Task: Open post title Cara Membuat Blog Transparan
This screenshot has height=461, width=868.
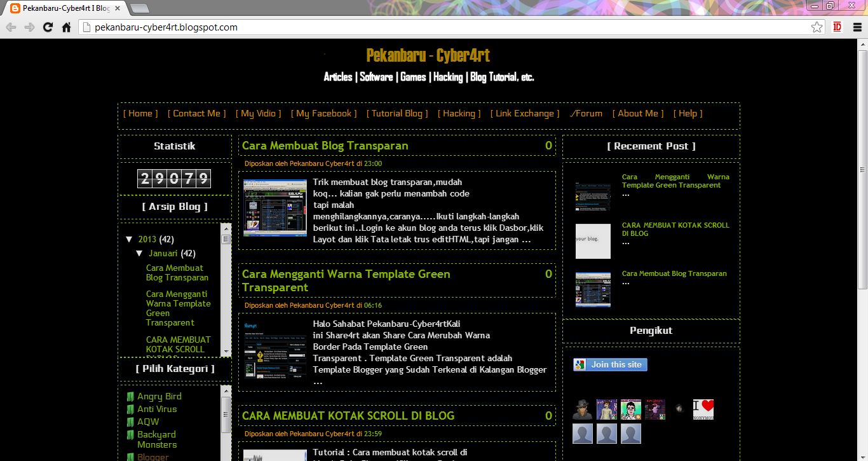Action: pyautogui.click(x=325, y=146)
